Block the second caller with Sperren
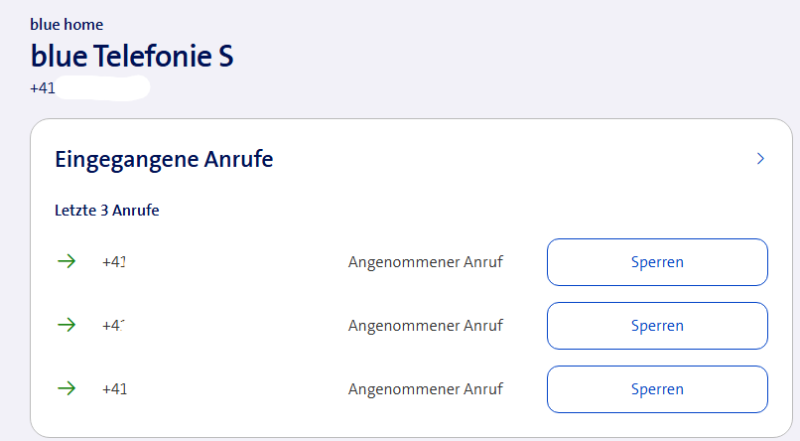 [657, 326]
